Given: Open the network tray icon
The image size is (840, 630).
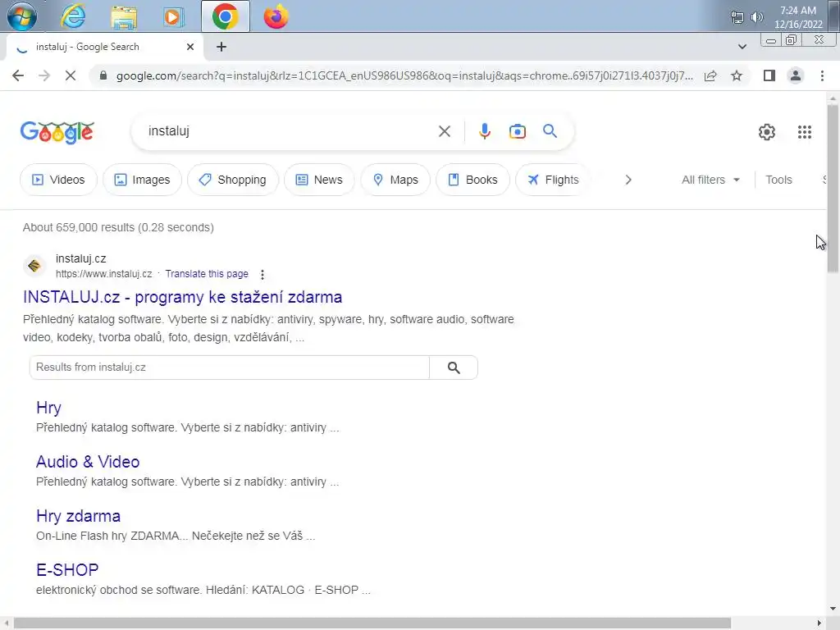Looking at the screenshot, I should click(737, 17).
